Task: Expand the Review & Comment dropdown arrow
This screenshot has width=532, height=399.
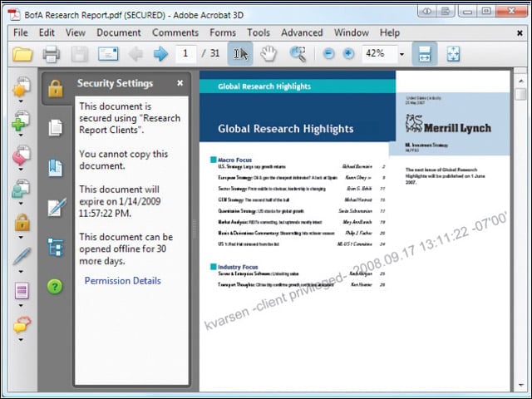Action: (x=21, y=340)
